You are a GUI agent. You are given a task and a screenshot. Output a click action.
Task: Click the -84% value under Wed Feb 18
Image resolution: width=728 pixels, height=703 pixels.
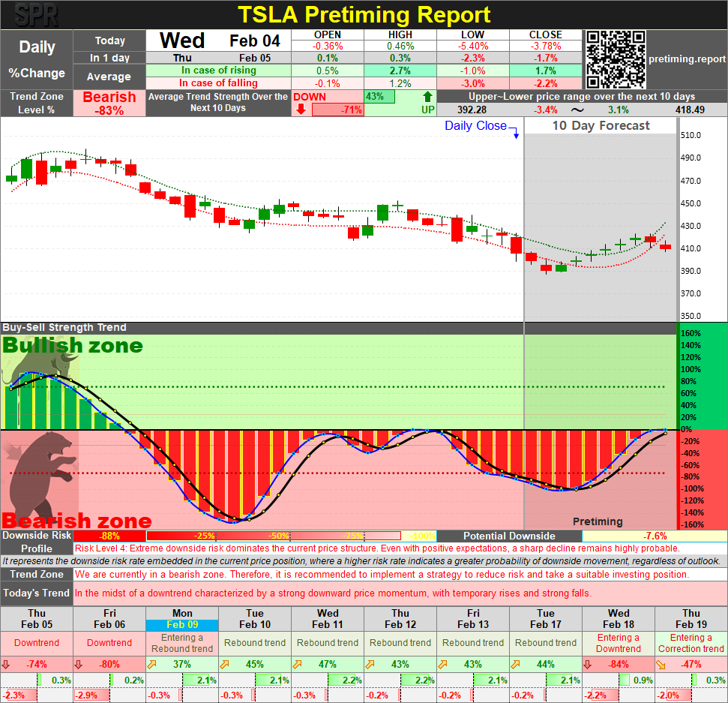pos(618,665)
